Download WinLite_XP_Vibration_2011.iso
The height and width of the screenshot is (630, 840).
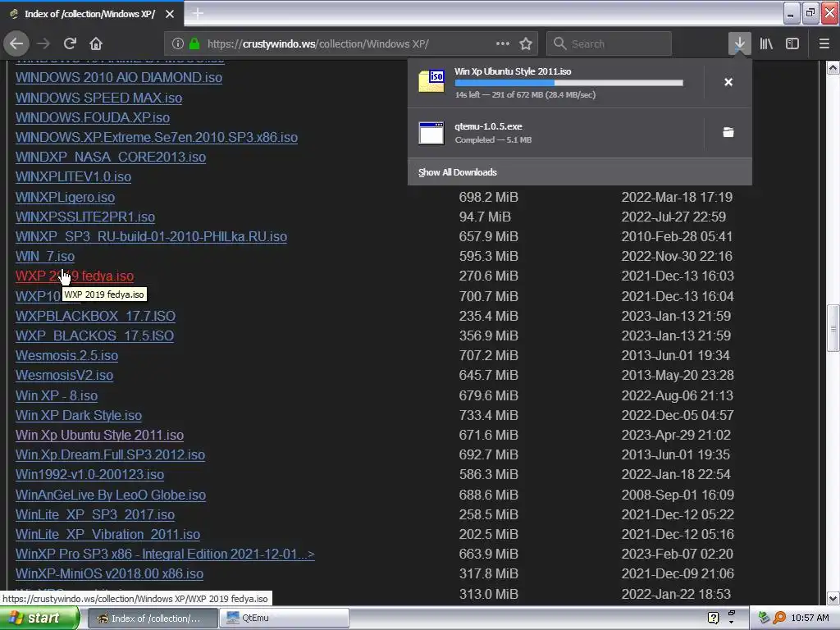107,535
